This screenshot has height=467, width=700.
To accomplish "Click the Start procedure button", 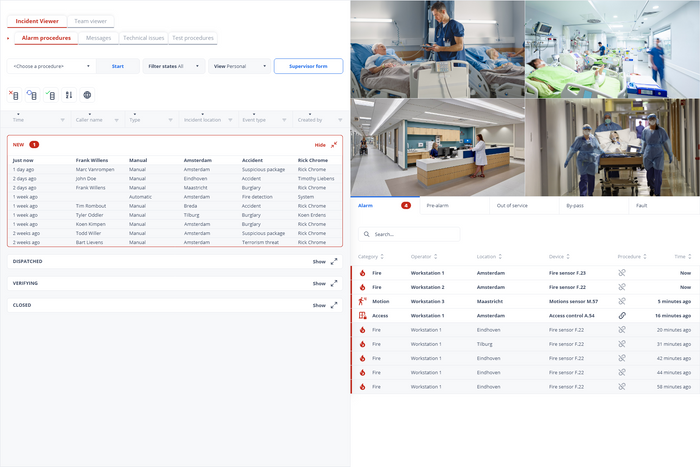I will click(118, 66).
